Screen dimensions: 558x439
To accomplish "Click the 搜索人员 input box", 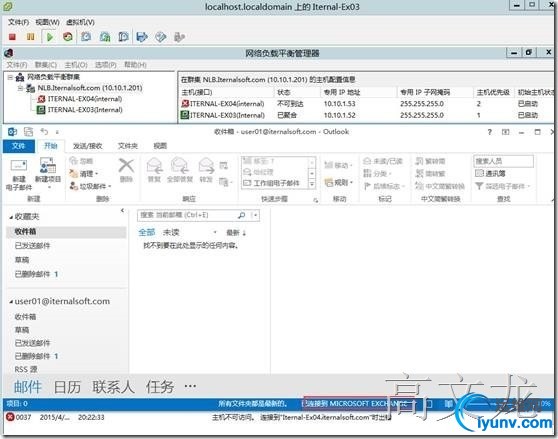I will (504, 161).
